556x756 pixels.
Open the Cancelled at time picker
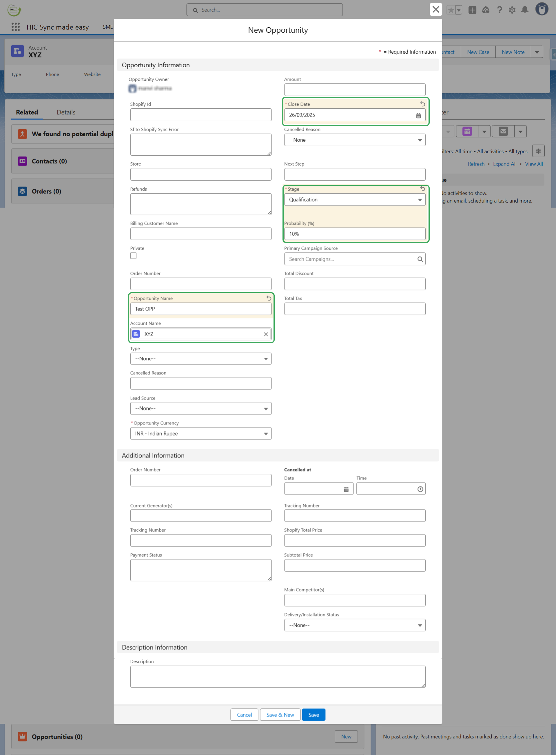pyautogui.click(x=420, y=489)
